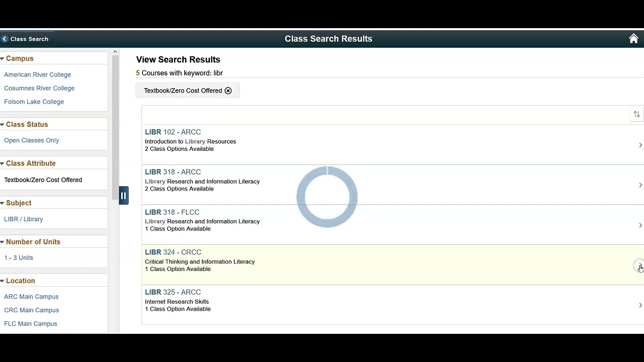Open the sort results icon
The height and width of the screenshot is (362, 644).
(x=636, y=115)
